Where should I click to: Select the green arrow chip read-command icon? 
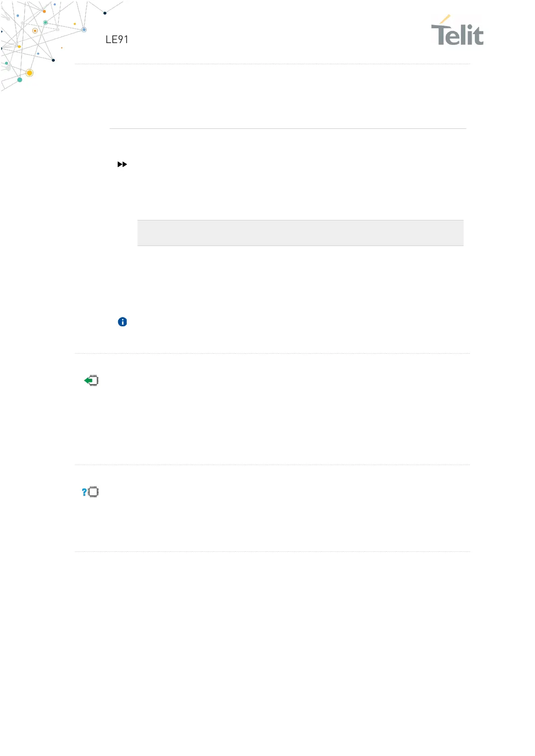92,381
